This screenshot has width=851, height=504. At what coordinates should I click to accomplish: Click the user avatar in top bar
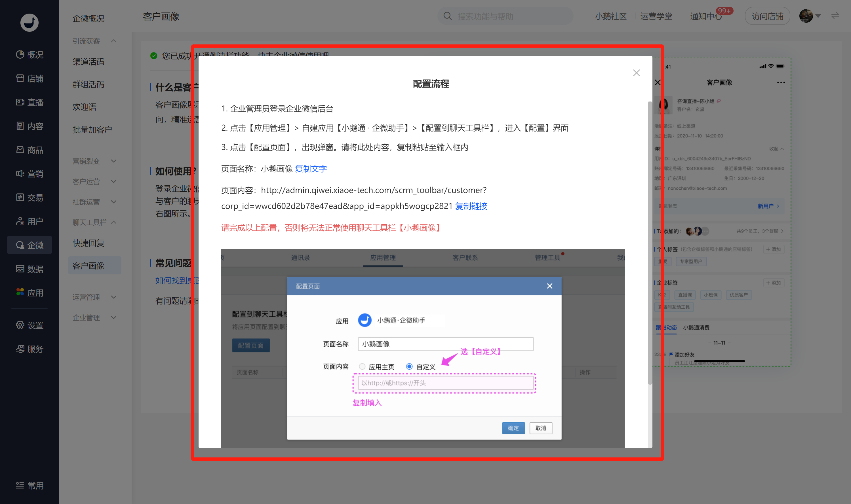(806, 16)
